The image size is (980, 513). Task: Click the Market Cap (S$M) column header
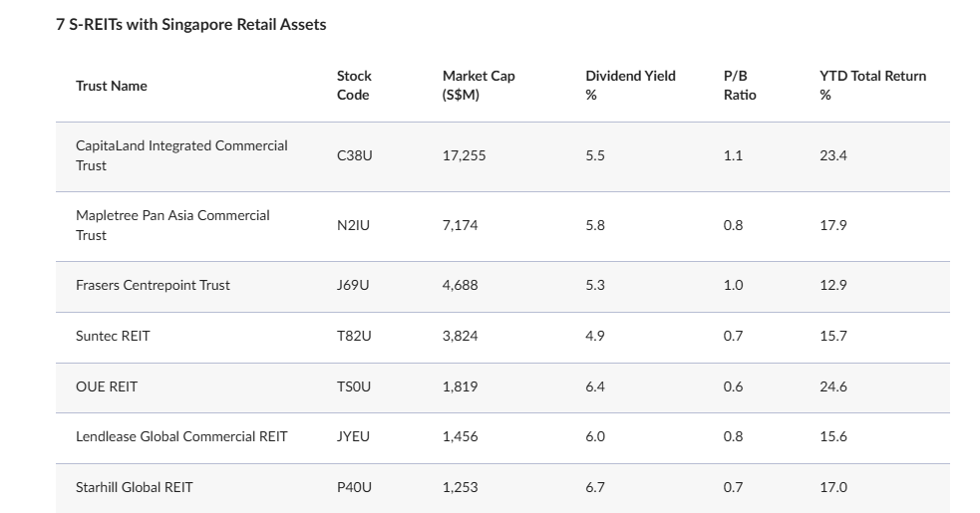479,86
